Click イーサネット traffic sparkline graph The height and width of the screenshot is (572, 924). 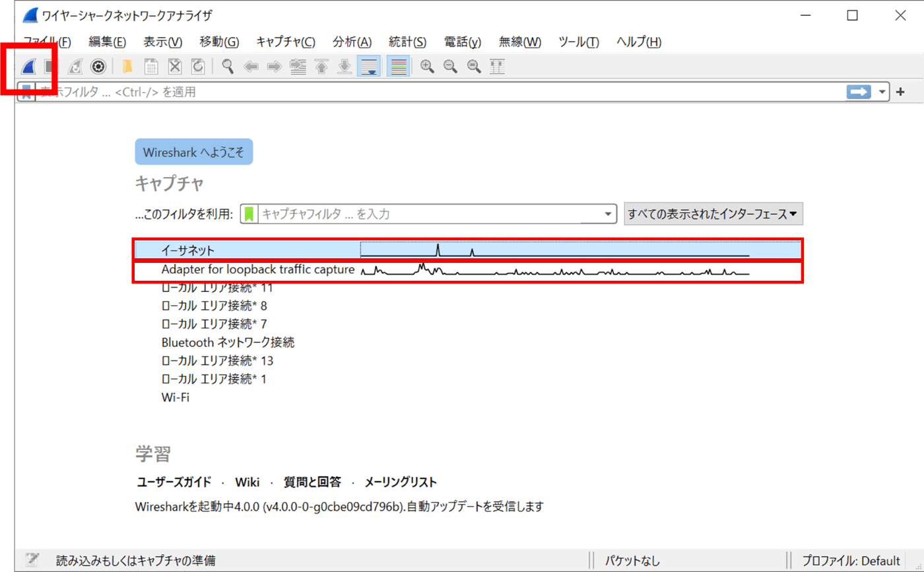click(554, 250)
